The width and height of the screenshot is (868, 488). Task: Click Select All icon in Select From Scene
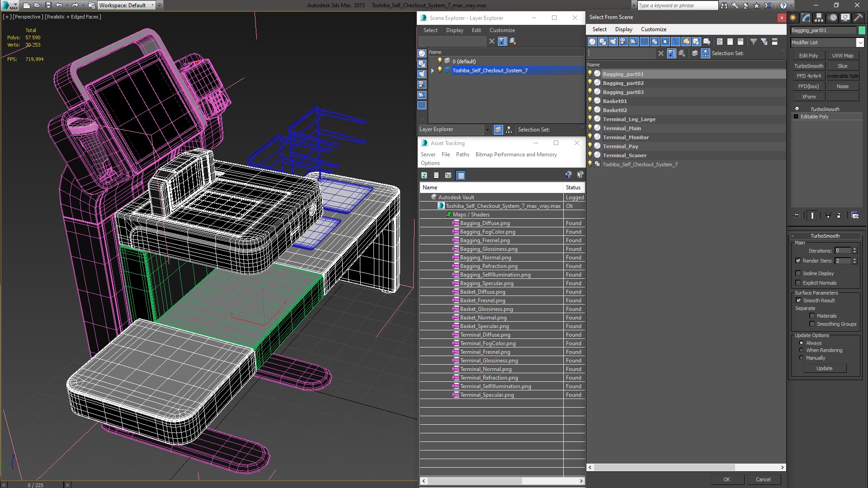(x=719, y=42)
